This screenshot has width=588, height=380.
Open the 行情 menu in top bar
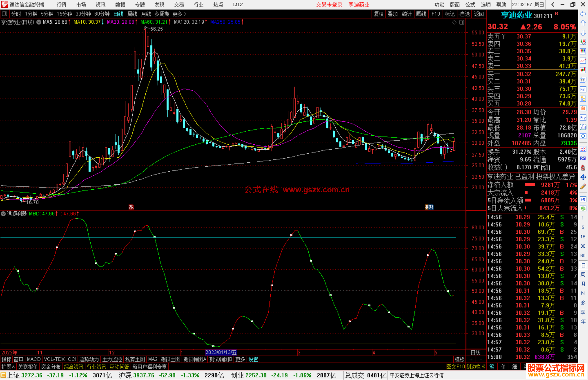pyautogui.click(x=61, y=5)
